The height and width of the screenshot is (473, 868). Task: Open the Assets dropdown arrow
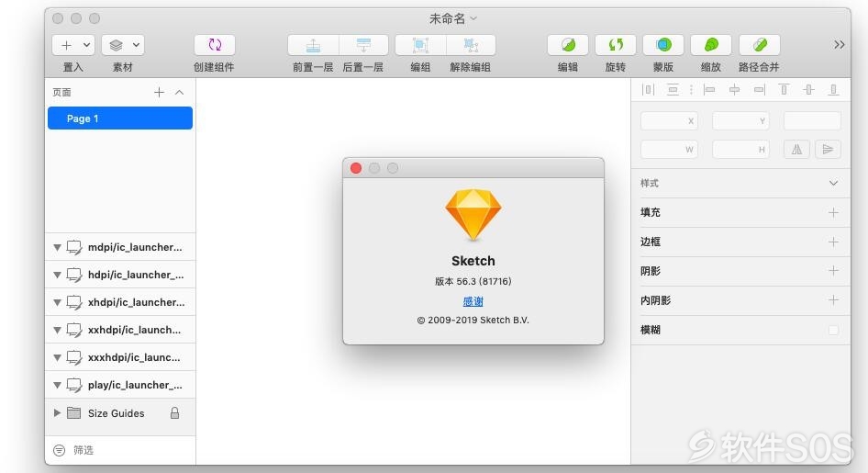136,45
